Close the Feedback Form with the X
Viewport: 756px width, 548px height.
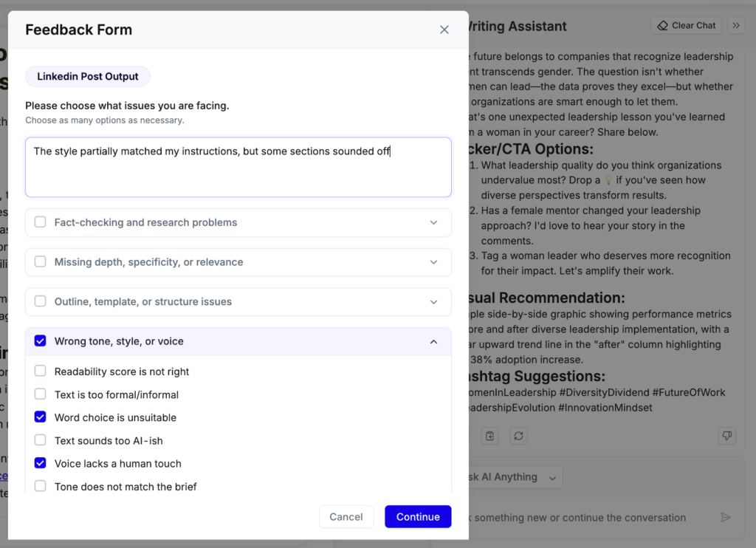click(444, 30)
